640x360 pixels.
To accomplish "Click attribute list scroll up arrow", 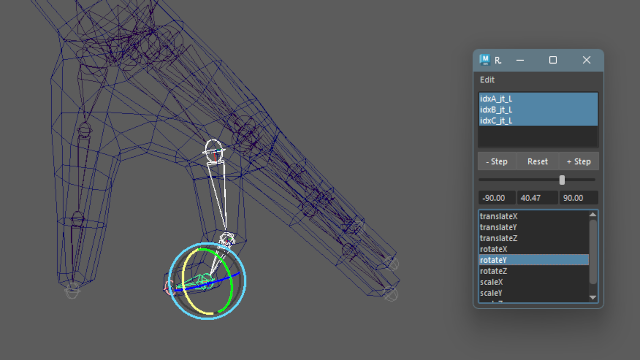I will coord(593,215).
